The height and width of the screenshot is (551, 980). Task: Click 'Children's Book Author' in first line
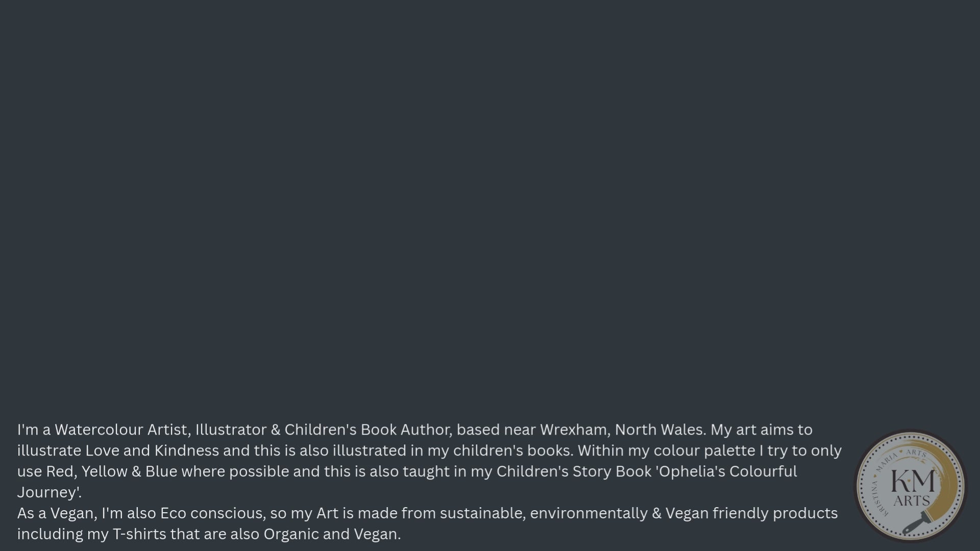pos(367,430)
